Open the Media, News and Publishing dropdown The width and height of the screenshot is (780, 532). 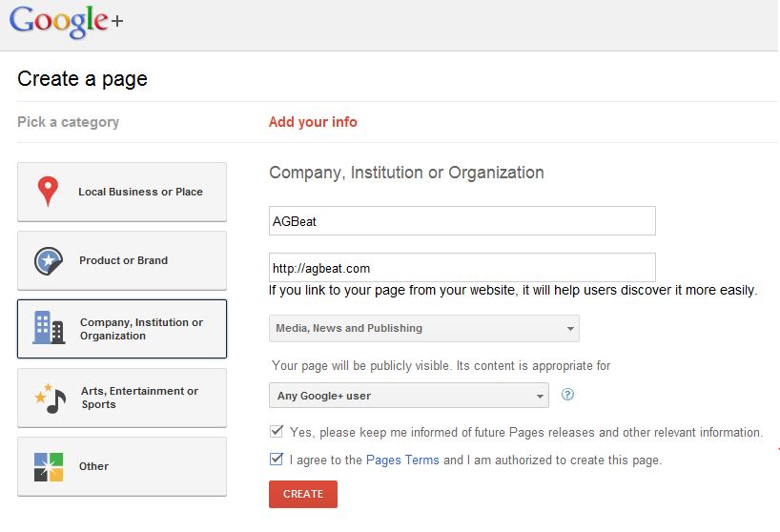tap(423, 328)
